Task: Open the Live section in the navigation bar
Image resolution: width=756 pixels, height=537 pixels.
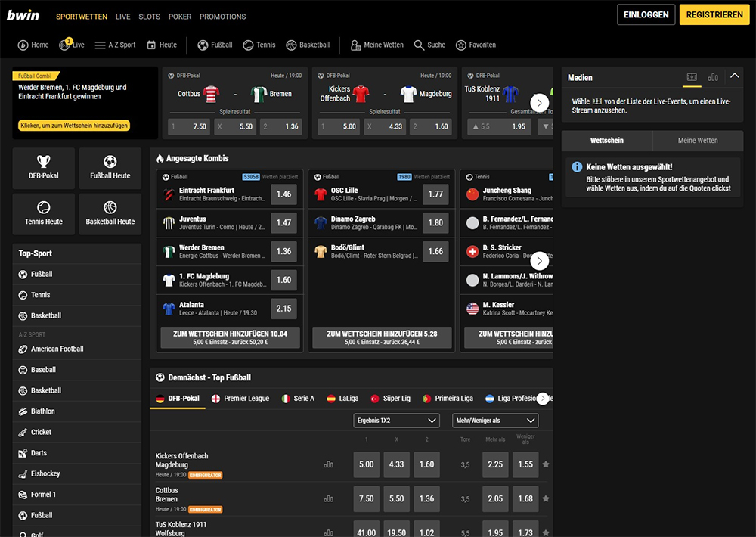Action: tap(72, 45)
